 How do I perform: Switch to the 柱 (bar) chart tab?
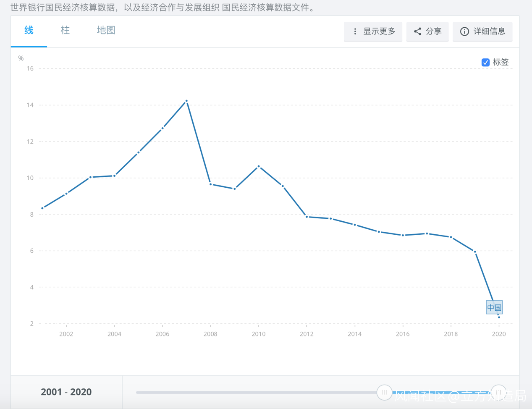[65, 30]
